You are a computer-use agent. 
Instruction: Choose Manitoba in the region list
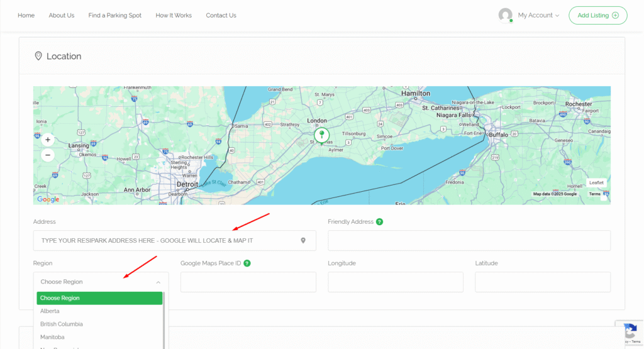point(52,338)
